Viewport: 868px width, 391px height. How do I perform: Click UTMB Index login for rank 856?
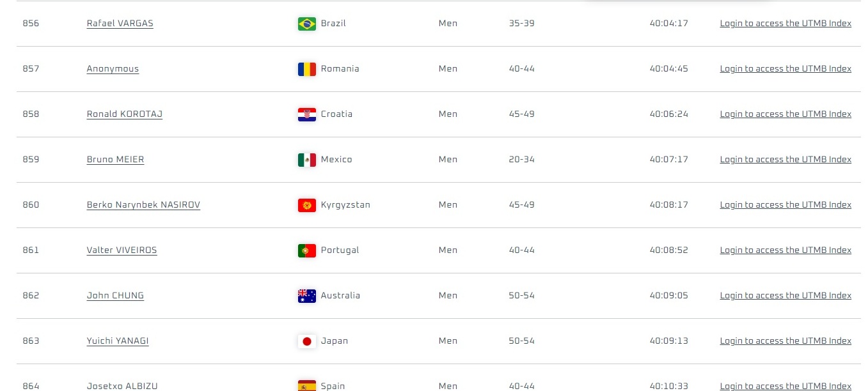pos(785,24)
